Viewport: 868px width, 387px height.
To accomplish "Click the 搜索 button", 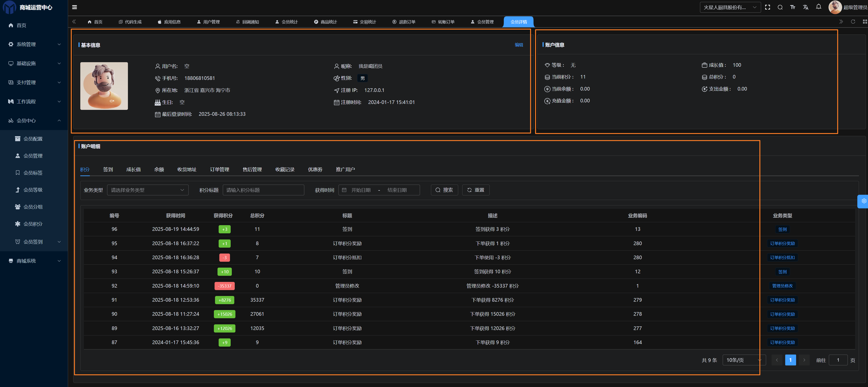I will [x=444, y=190].
